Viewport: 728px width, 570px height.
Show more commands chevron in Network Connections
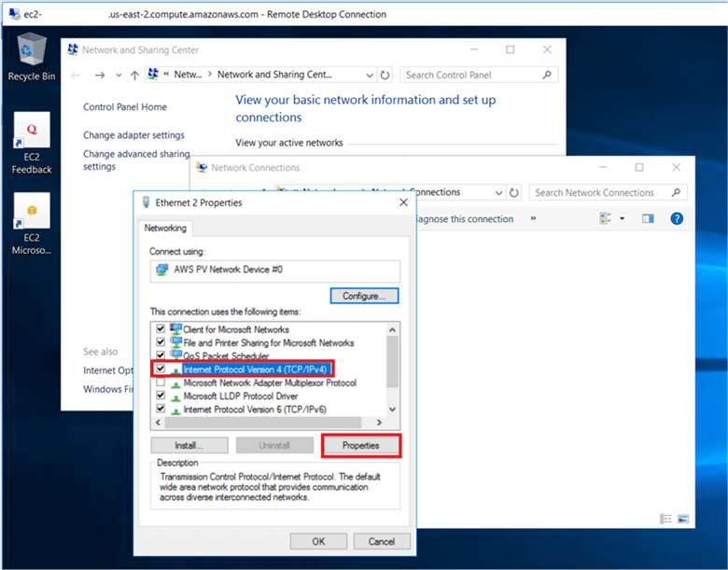click(x=534, y=218)
